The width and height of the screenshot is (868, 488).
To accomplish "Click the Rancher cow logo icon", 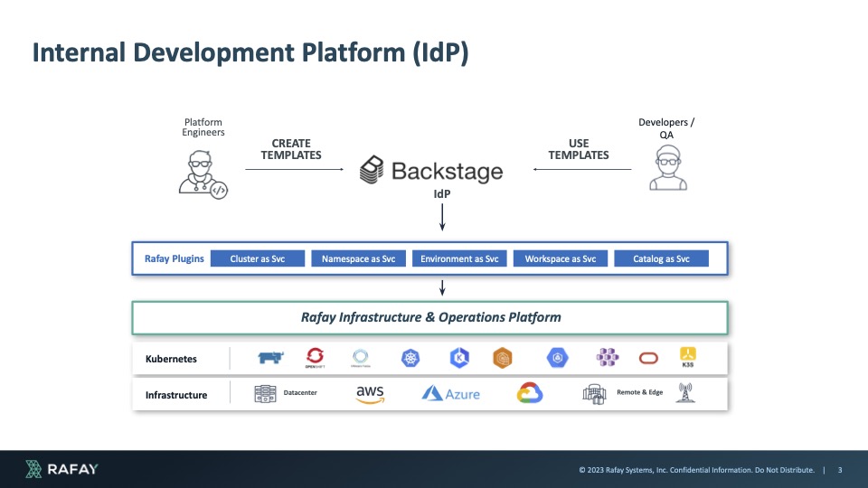I will click(x=270, y=358).
